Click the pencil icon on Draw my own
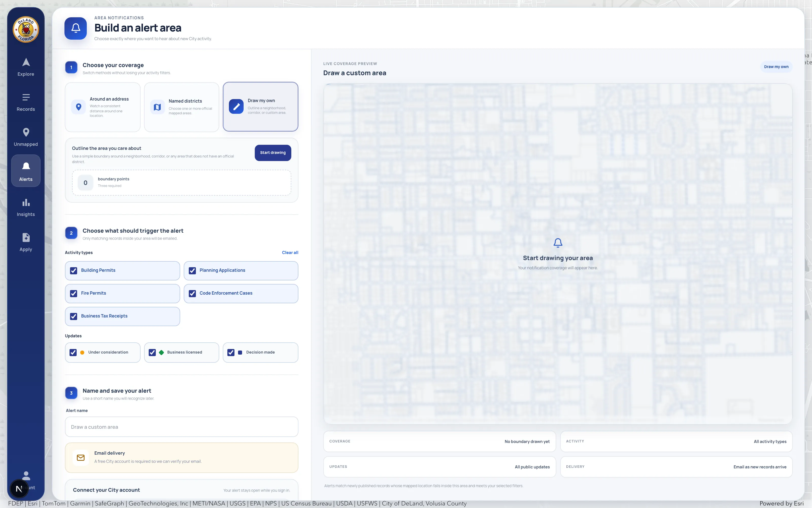 coord(236,106)
